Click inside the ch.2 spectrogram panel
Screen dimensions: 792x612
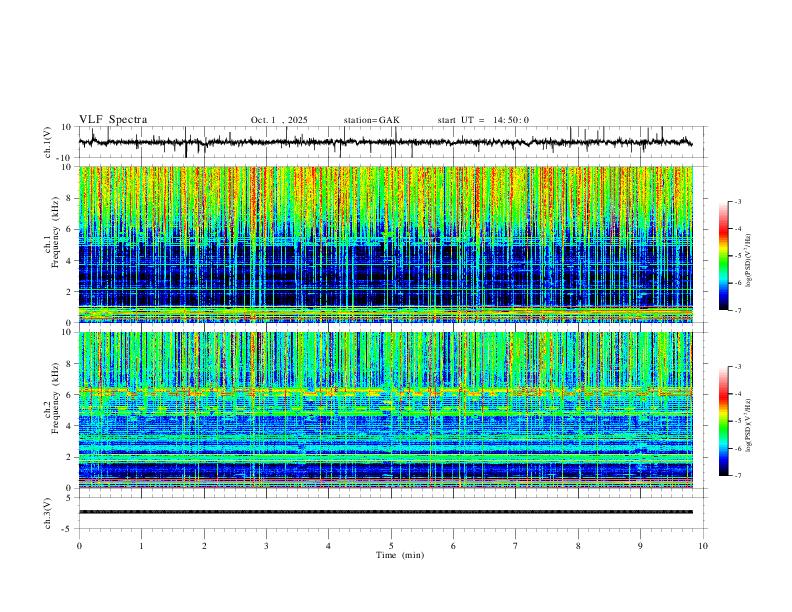(x=386, y=410)
